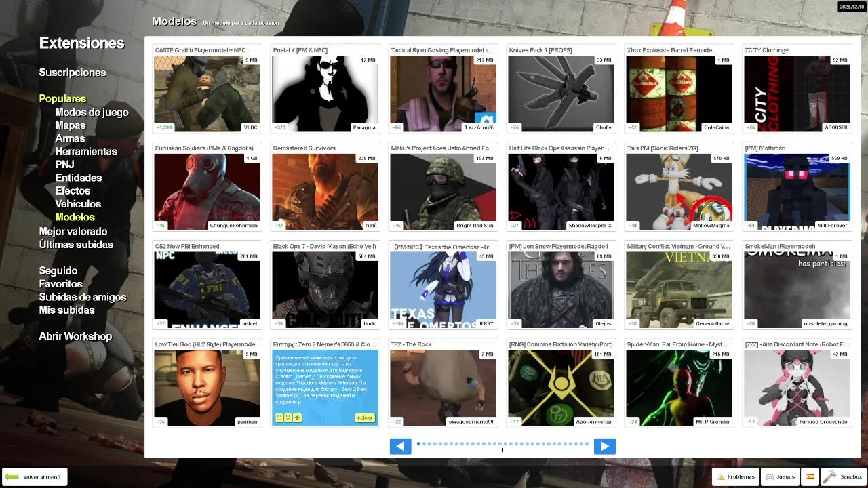Go to next page with blue right arrow

[x=604, y=446]
